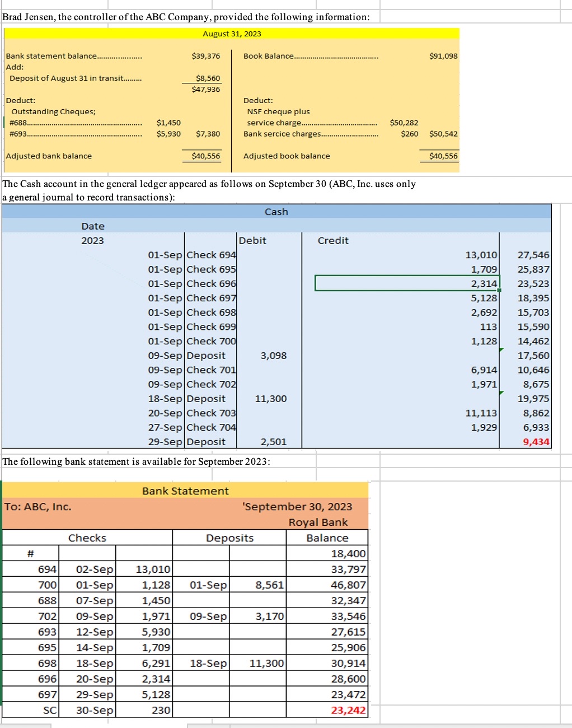Select the Bank Statement title cell
This screenshot has width=572, height=728.
click(185, 491)
